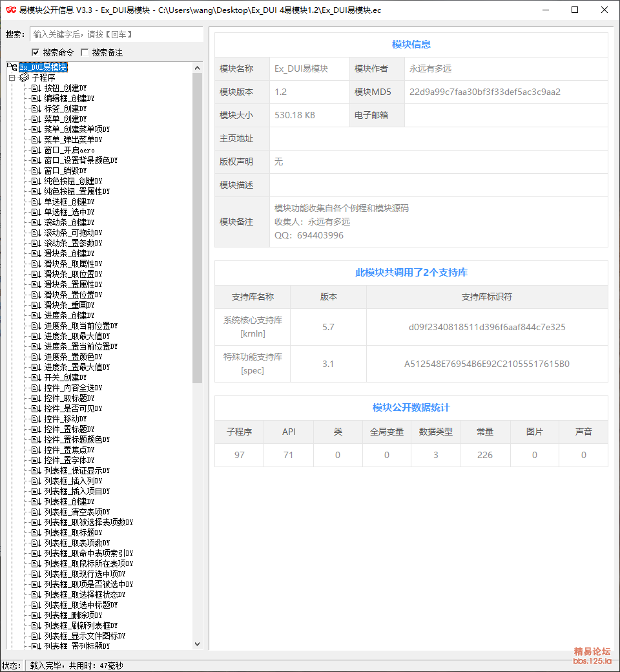Click the icon next to 窗口_开启aero
620x672 pixels.
(x=36, y=150)
